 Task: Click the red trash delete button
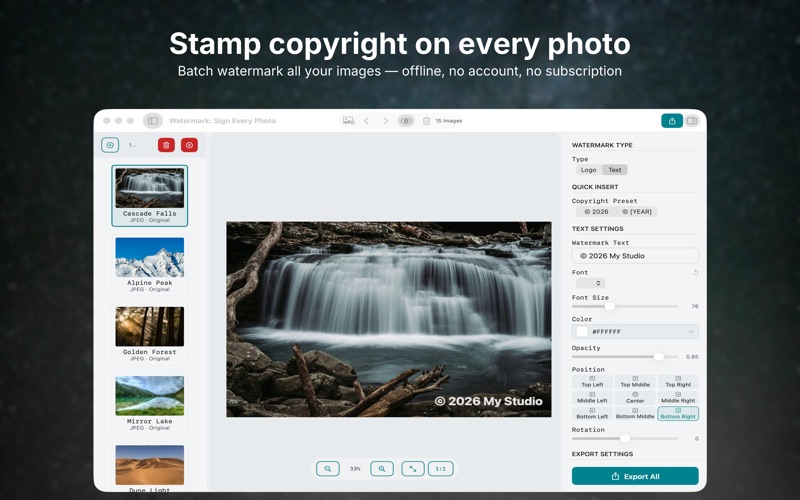[x=166, y=145]
